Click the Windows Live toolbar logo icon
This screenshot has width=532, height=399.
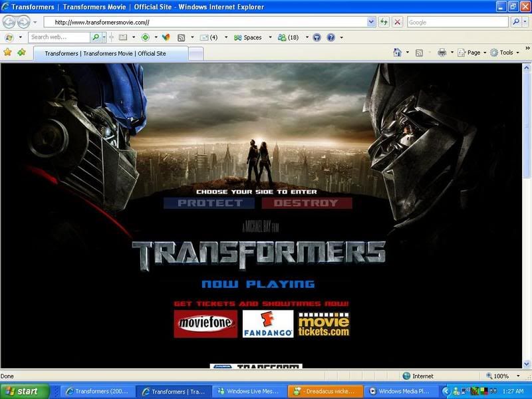pyautogui.click(x=9, y=37)
